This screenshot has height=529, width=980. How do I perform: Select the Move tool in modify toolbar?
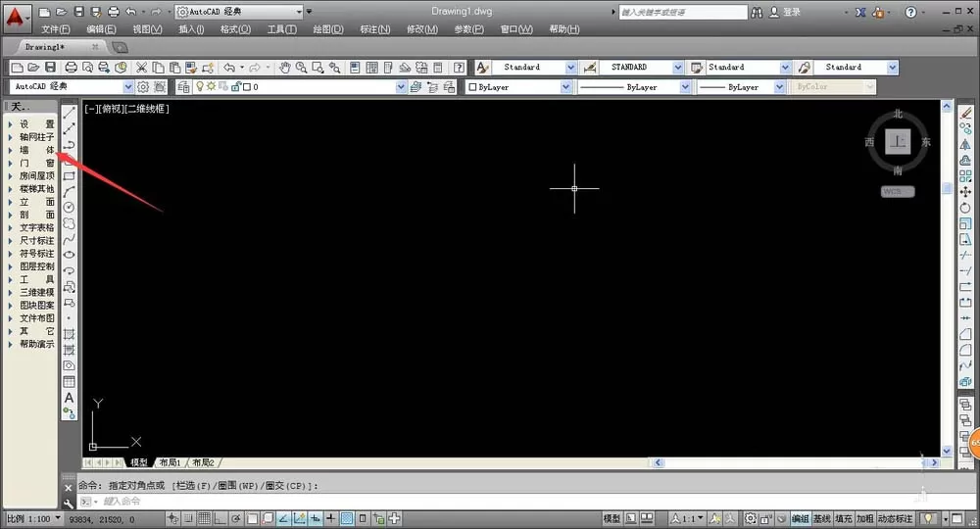click(x=965, y=192)
